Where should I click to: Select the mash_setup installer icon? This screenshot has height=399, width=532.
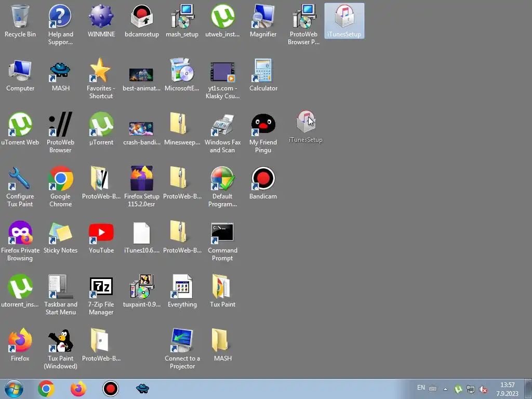[x=182, y=20]
